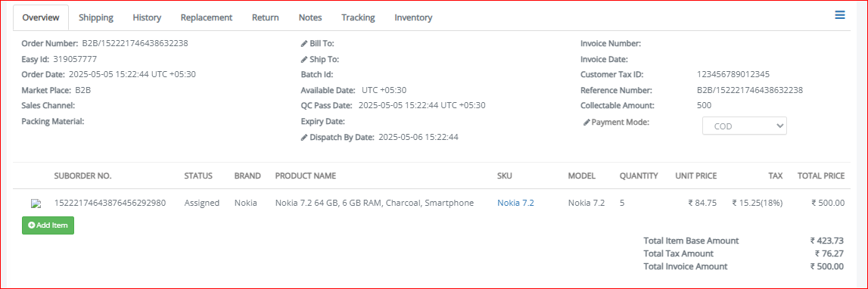Click the Ship To edit pencil icon

[x=304, y=59]
